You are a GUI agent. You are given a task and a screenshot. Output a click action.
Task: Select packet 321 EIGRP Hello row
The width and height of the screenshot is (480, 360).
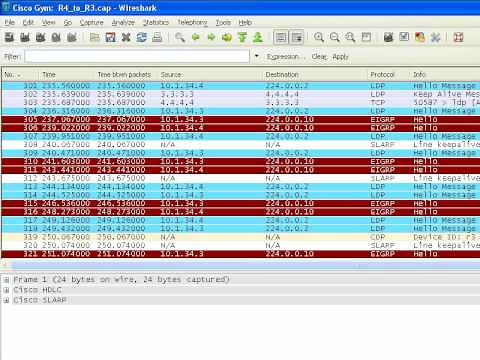pyautogui.click(x=241, y=254)
